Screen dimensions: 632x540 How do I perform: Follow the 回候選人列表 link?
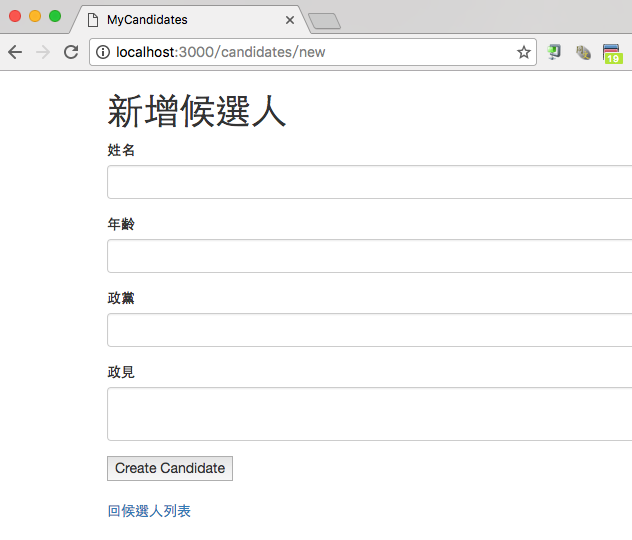coord(149,511)
